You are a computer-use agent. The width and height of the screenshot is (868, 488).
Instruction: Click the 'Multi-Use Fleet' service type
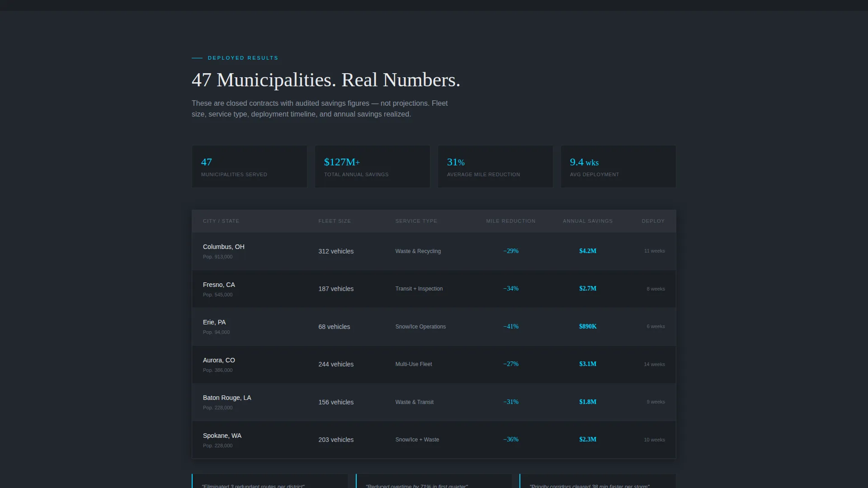pos(414,364)
